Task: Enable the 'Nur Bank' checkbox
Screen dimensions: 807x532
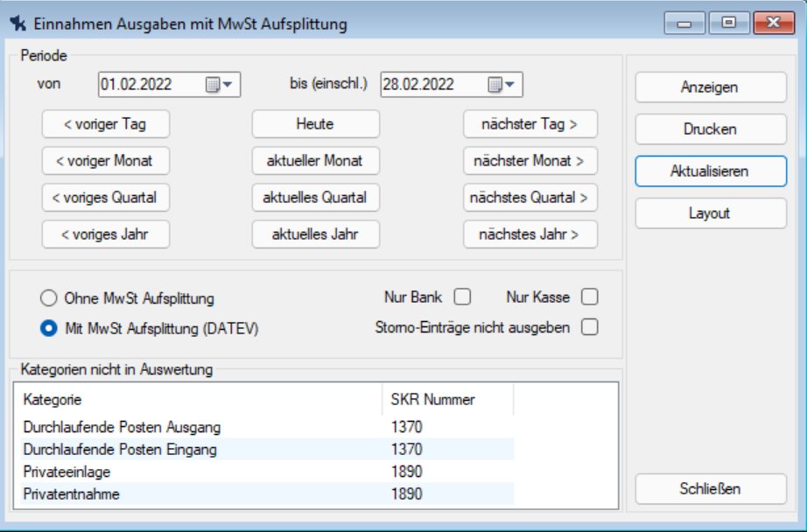Action: point(462,297)
